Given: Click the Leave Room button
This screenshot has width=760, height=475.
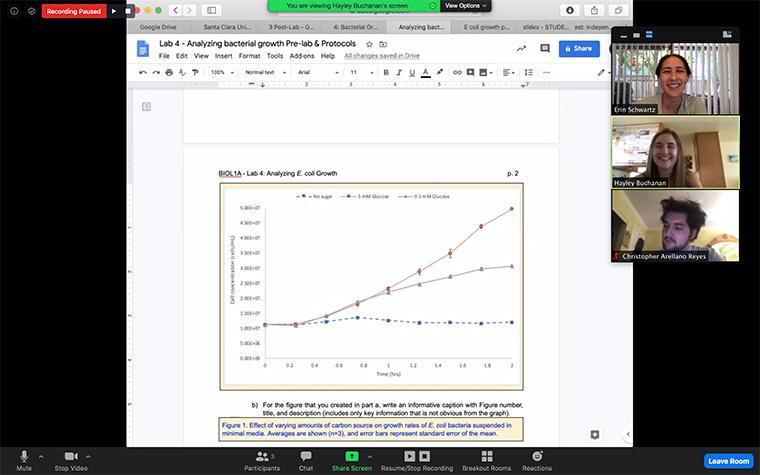Looking at the screenshot, I should click(x=728, y=460).
